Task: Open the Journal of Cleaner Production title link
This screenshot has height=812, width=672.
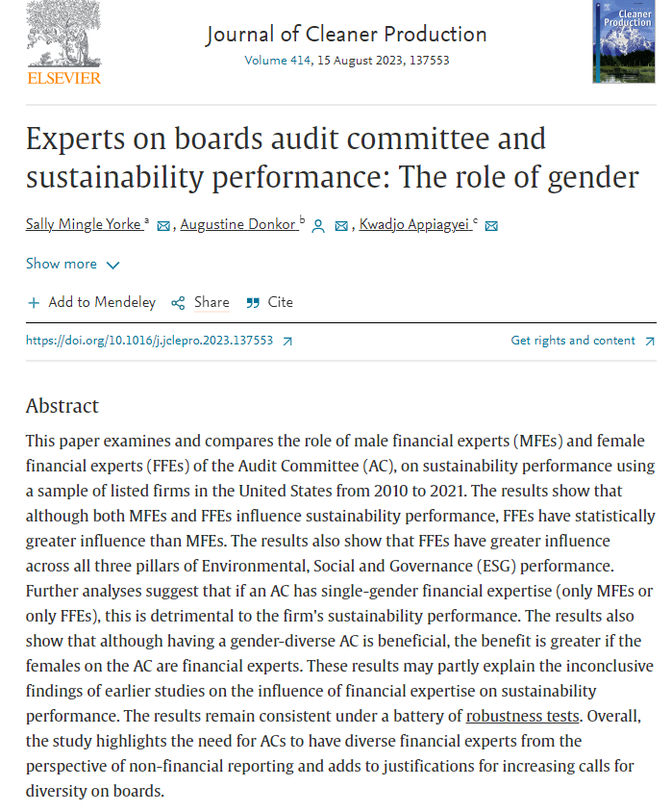Action: [346, 36]
